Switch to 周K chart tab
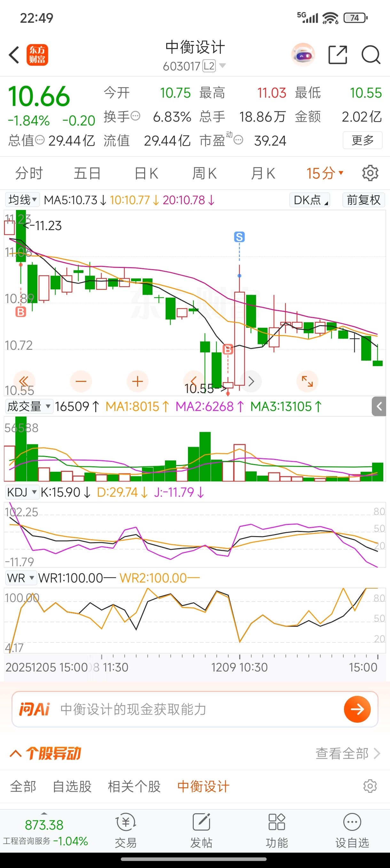Image resolution: width=390 pixels, height=868 pixels. click(x=204, y=173)
